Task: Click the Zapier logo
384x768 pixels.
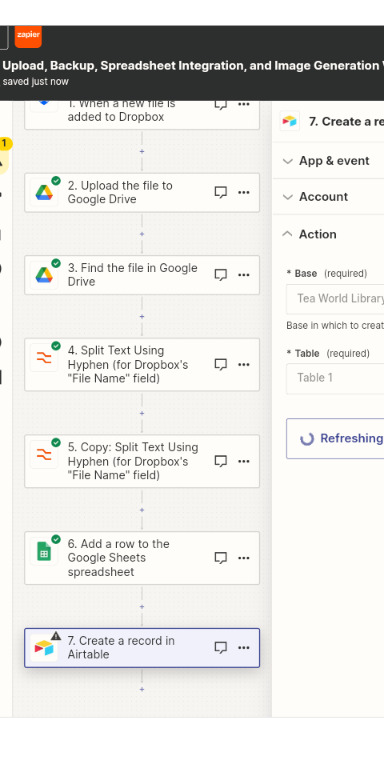Action: click(28, 37)
